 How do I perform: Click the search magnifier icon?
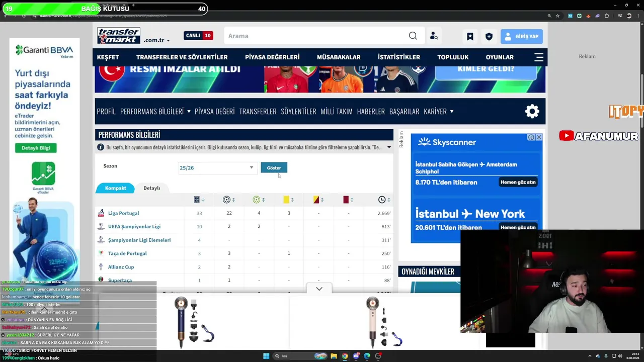(413, 36)
